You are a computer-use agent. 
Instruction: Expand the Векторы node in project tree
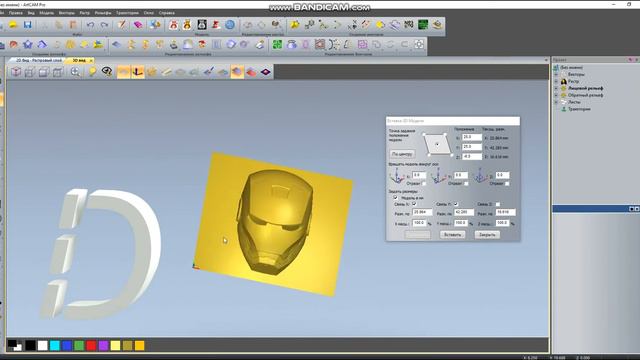[556, 74]
